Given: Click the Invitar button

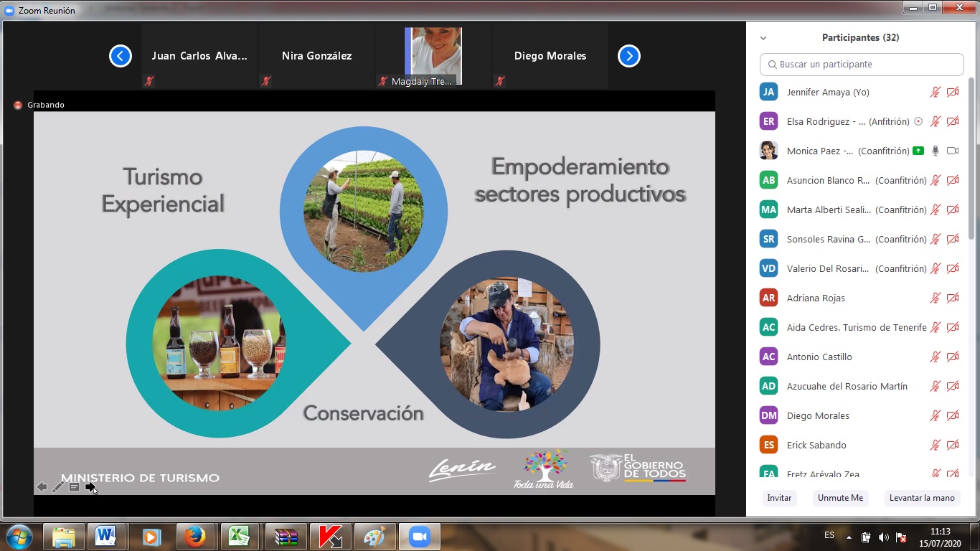Looking at the screenshot, I should click(x=779, y=498).
